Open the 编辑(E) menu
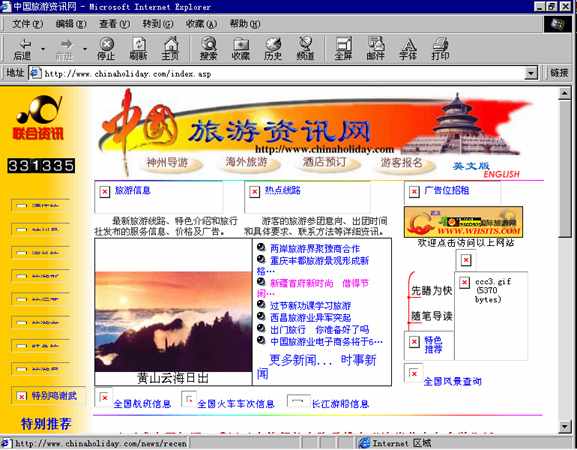577x450 pixels. click(x=71, y=24)
